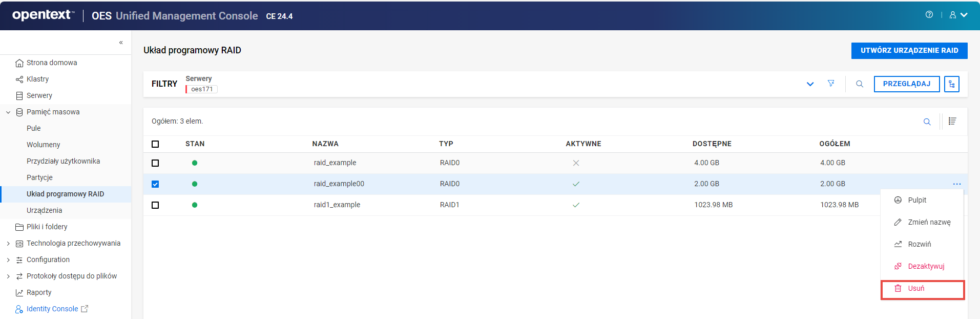This screenshot has height=319, width=980.
Task: Click the search icon in filter bar
Action: pos(860,84)
